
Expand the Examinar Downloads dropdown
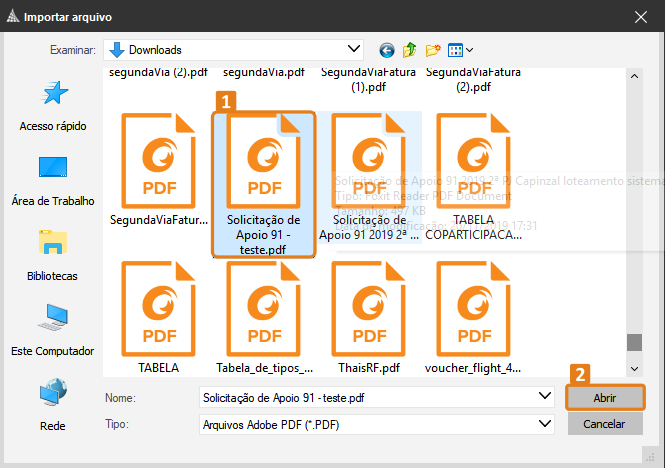(x=354, y=49)
